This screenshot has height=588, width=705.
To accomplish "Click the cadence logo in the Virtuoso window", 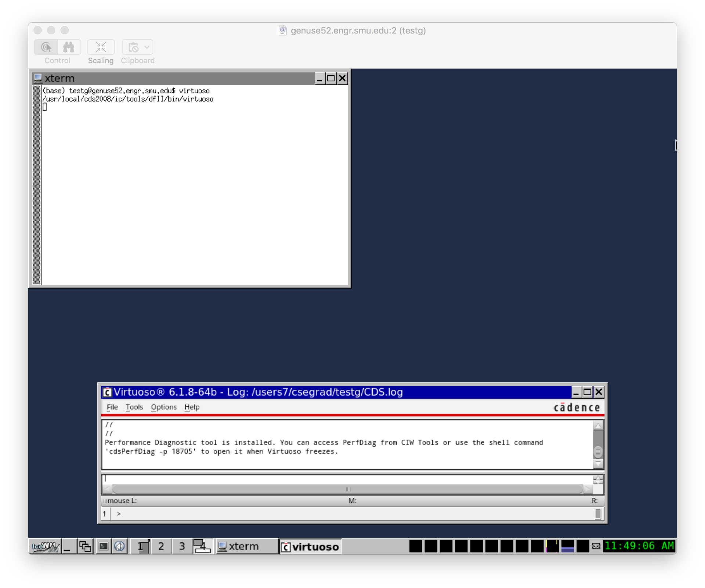I will [576, 407].
